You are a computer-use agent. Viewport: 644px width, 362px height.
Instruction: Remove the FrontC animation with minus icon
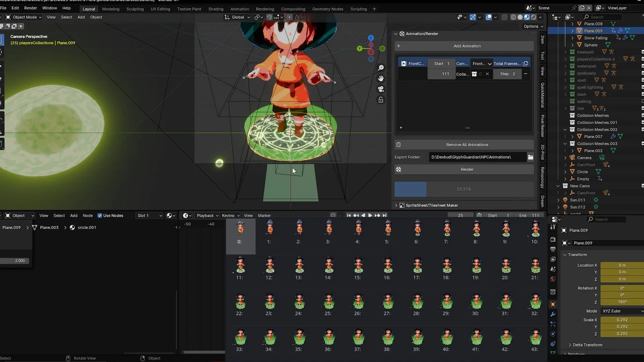coord(525,74)
